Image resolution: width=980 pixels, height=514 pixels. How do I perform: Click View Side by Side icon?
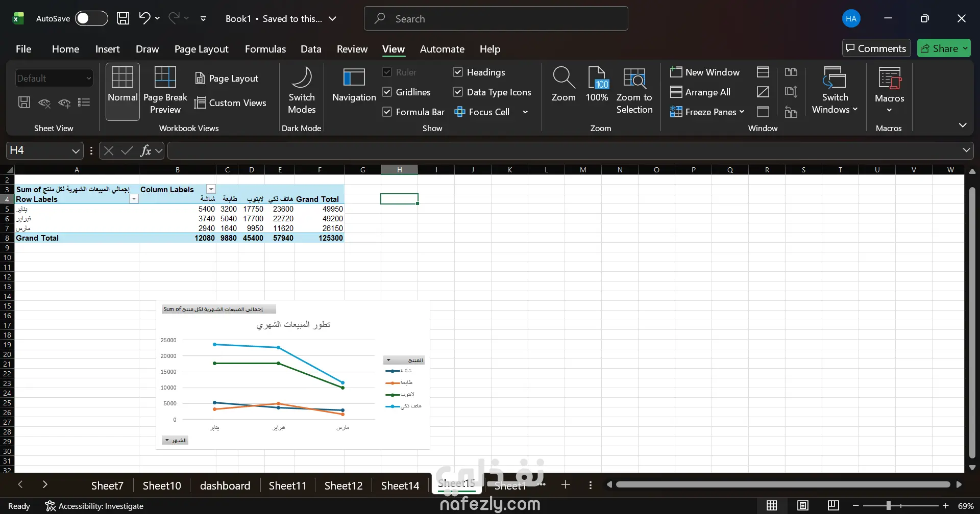tap(791, 72)
